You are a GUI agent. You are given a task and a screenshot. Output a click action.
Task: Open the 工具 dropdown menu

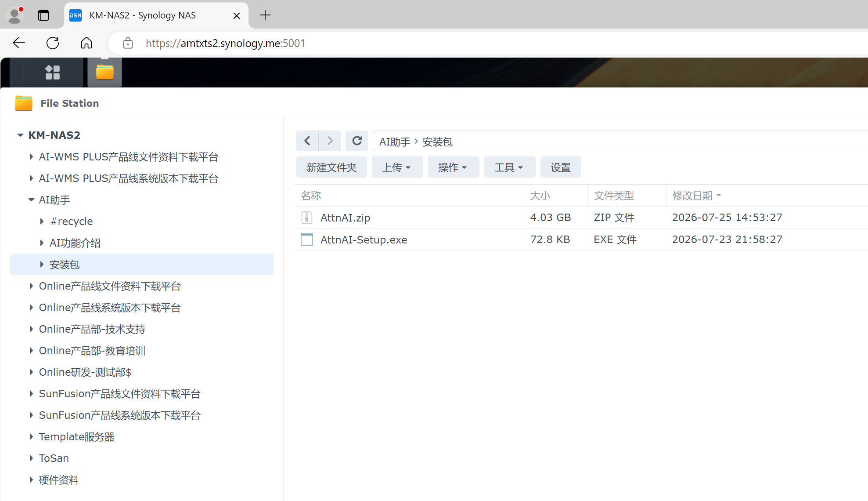tap(510, 167)
